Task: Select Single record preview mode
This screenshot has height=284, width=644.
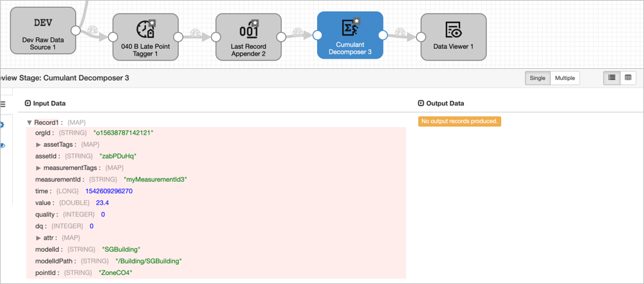Action: [537, 79]
